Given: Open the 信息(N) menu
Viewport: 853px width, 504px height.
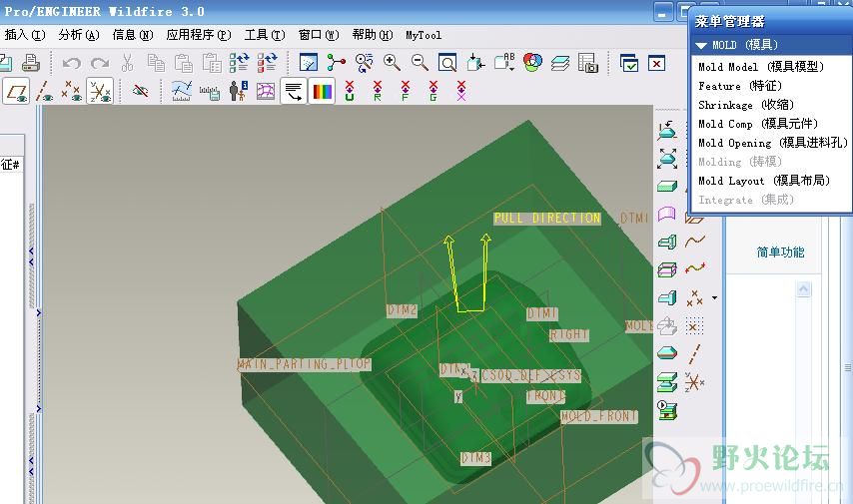Looking at the screenshot, I should (133, 35).
